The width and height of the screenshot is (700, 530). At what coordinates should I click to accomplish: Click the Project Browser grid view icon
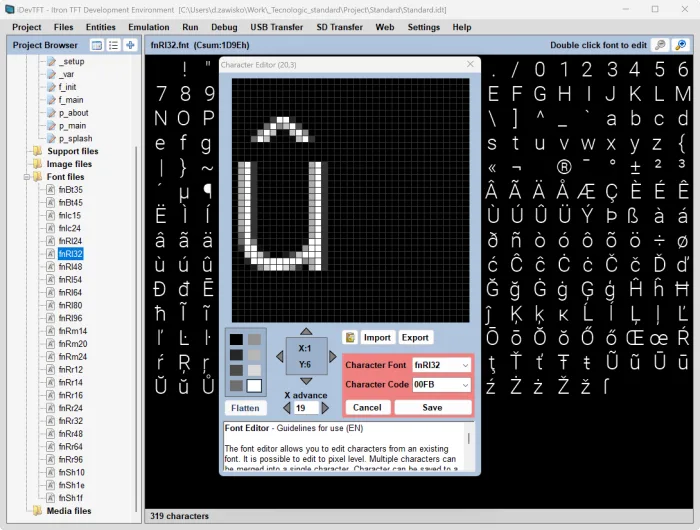96,45
